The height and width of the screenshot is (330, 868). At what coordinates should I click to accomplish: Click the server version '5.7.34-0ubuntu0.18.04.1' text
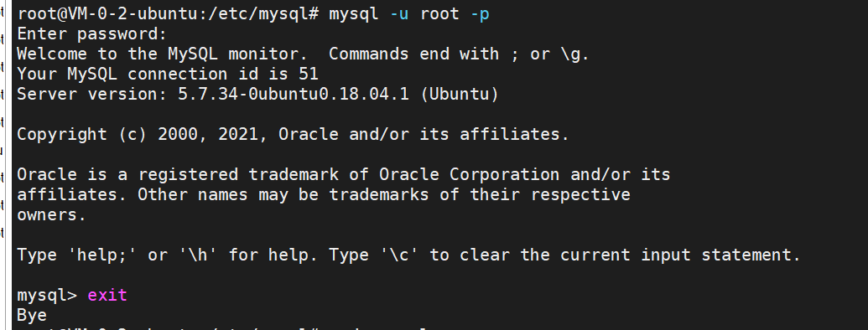click(294, 95)
